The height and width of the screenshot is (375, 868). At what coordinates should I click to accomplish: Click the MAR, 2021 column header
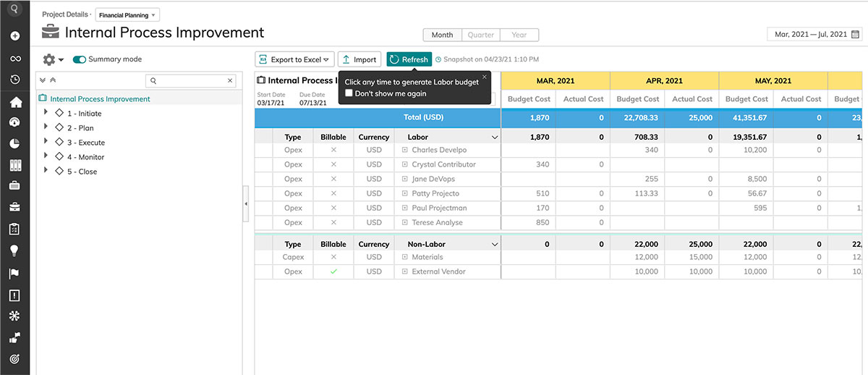(x=556, y=81)
